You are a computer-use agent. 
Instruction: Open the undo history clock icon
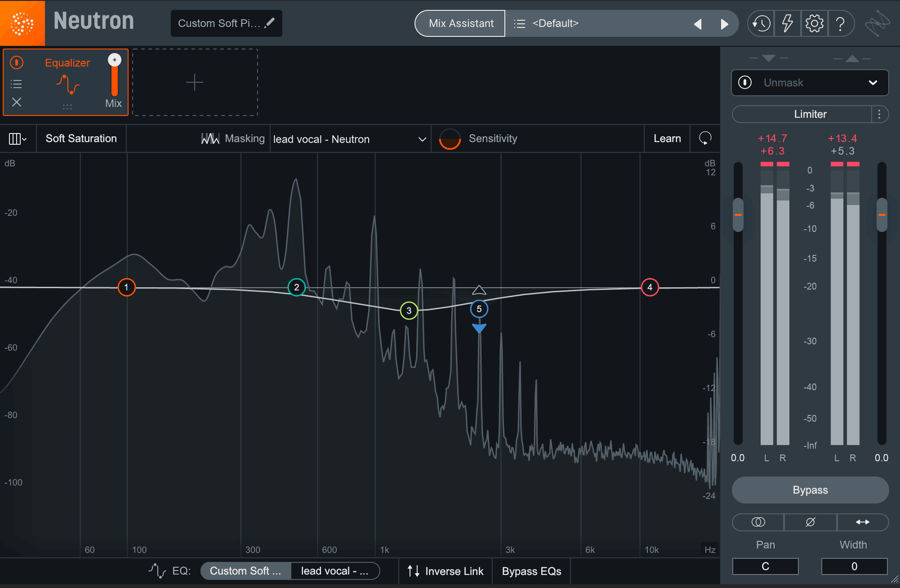(761, 23)
